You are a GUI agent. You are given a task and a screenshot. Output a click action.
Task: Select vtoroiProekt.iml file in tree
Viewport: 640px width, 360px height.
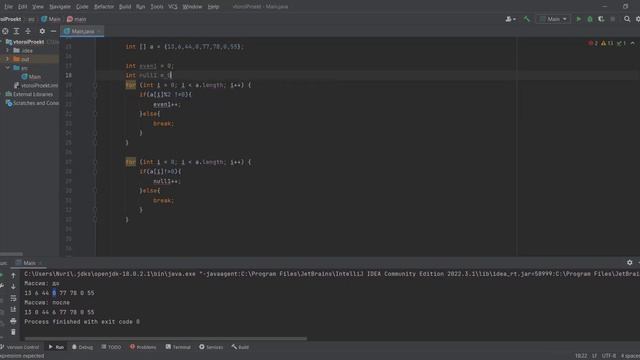coord(36,85)
